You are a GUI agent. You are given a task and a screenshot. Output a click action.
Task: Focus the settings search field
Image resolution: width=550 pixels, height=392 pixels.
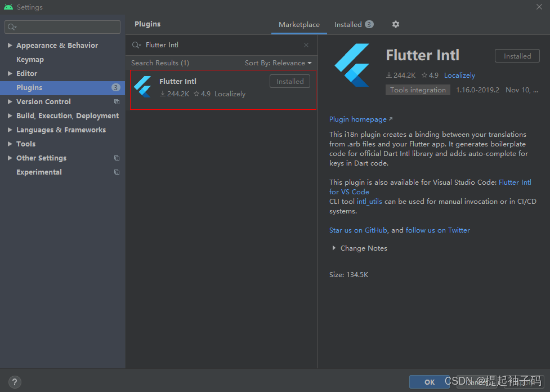coord(62,27)
